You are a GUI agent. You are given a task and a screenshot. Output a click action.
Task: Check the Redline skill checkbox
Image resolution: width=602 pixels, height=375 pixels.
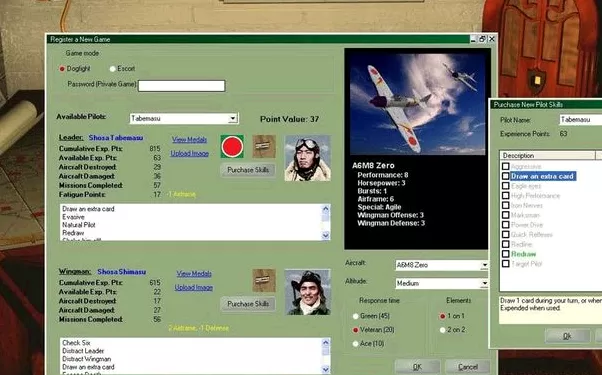click(506, 244)
